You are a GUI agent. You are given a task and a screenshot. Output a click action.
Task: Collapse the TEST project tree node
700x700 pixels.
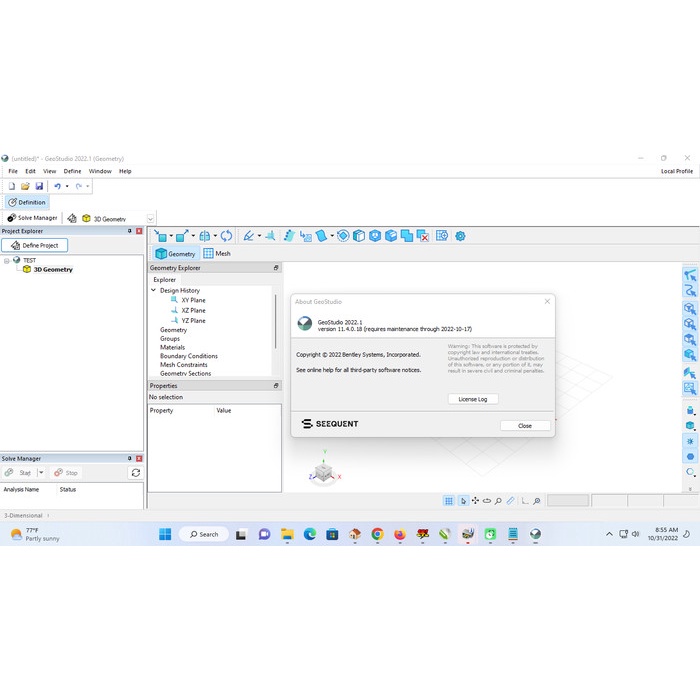coord(6,260)
